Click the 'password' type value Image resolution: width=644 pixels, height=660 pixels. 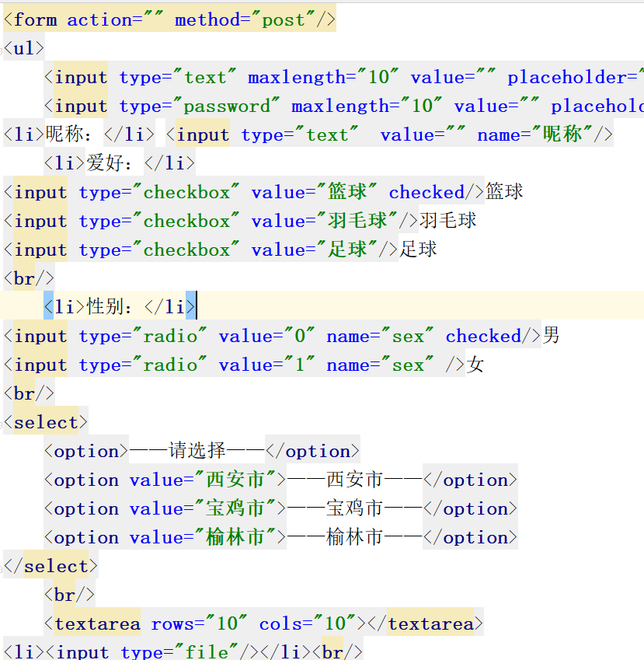(227, 106)
